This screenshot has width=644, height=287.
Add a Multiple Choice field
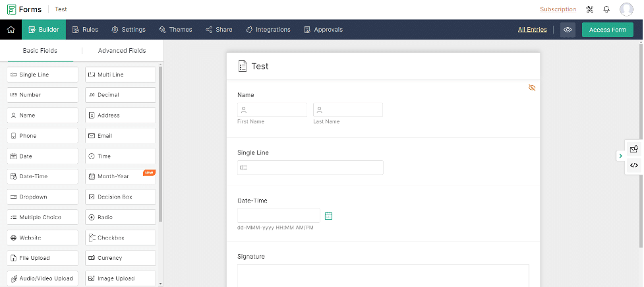42,217
